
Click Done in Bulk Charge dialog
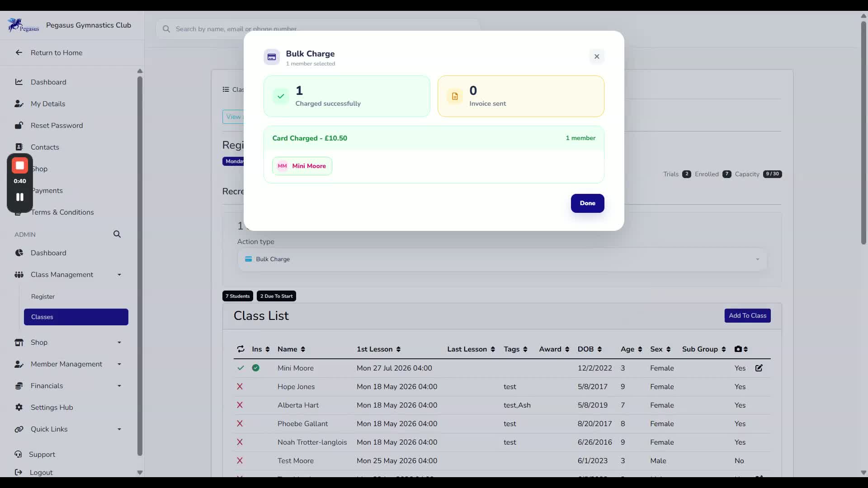pyautogui.click(x=587, y=203)
